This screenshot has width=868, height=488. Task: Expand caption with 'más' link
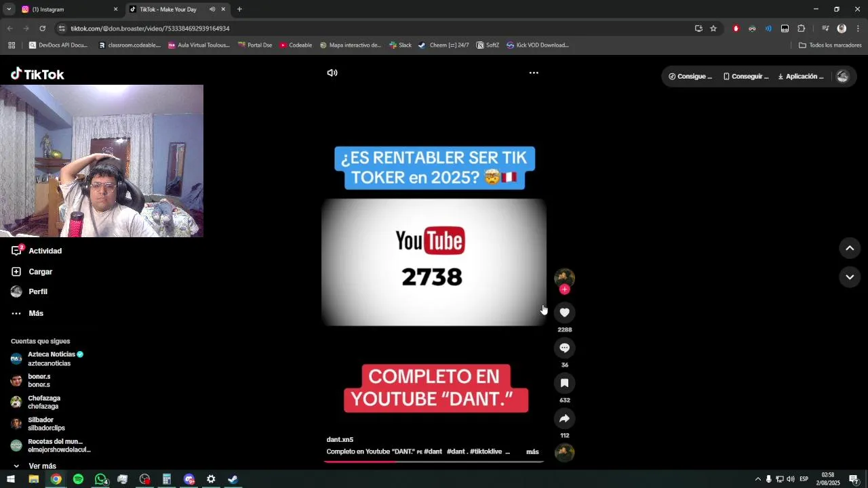[x=532, y=451]
